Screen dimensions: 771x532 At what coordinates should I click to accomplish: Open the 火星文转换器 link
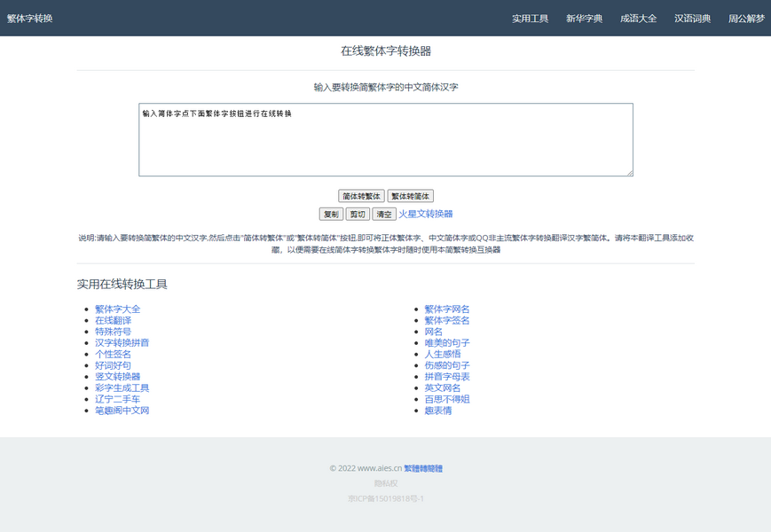(x=425, y=214)
